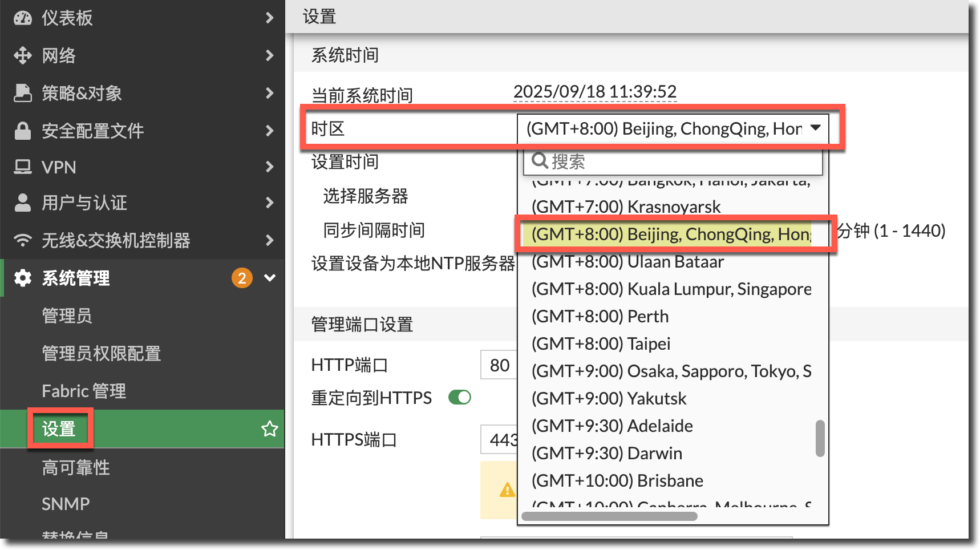Image resolution: width=980 pixels, height=550 pixels.
Task: Toggle the 重定向到HTTPS switch
Action: (x=459, y=397)
